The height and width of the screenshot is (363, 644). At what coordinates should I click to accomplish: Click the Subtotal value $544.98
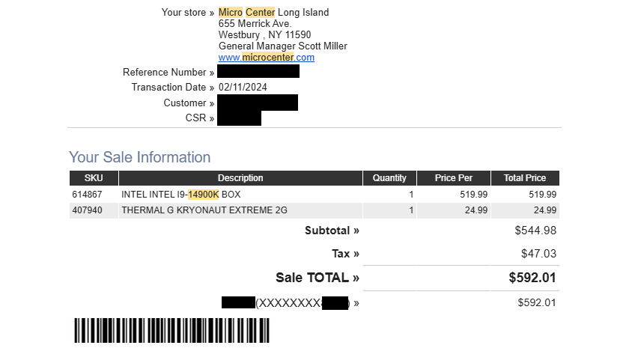535,231
